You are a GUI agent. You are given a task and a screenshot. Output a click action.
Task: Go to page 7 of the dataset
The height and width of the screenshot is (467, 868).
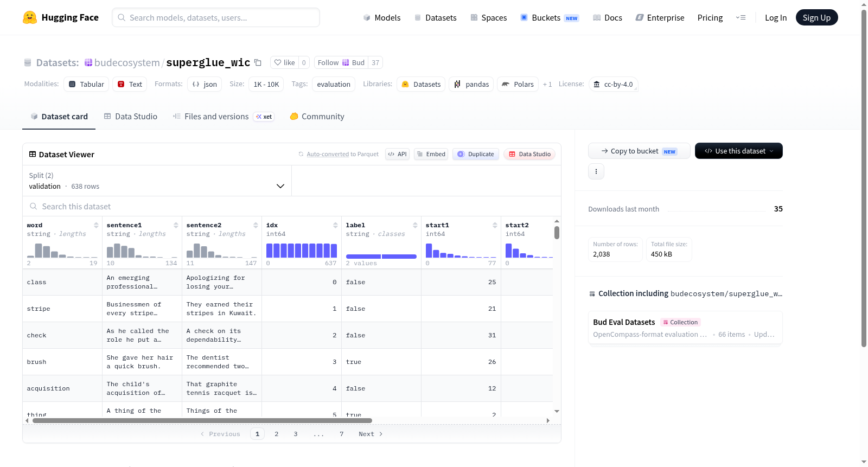[342, 434]
